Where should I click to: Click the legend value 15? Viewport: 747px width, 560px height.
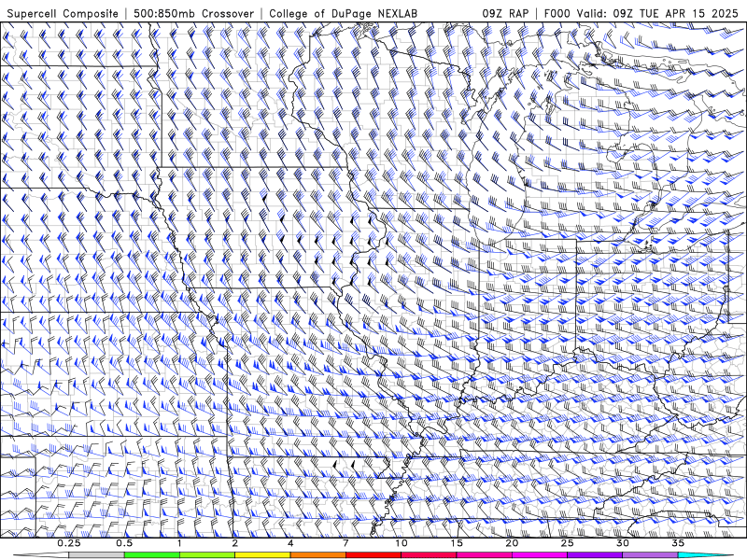(x=457, y=543)
